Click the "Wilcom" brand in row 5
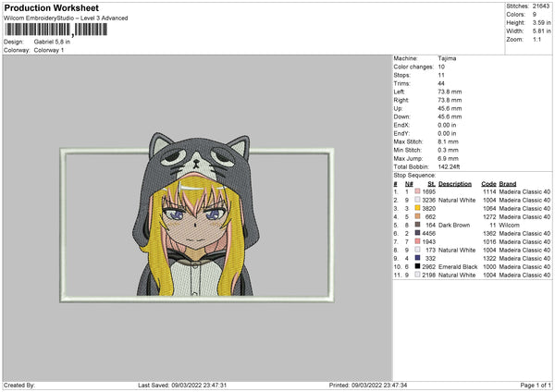The image size is (555, 392). [x=509, y=225]
